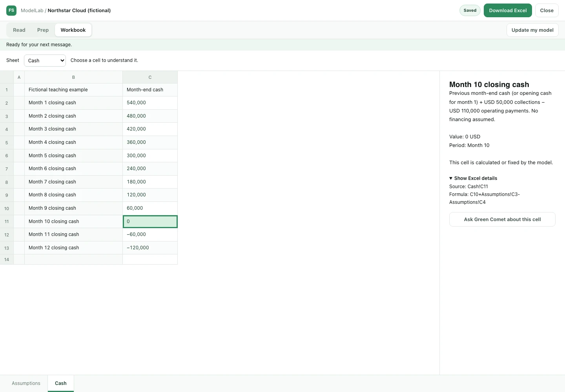Select row 7 header
The width and height of the screenshot is (565, 392).
coord(7,169)
